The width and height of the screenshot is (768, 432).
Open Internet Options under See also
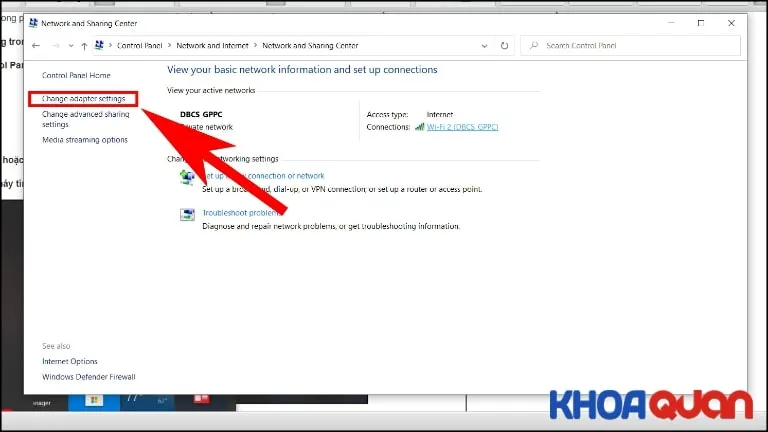(70, 361)
